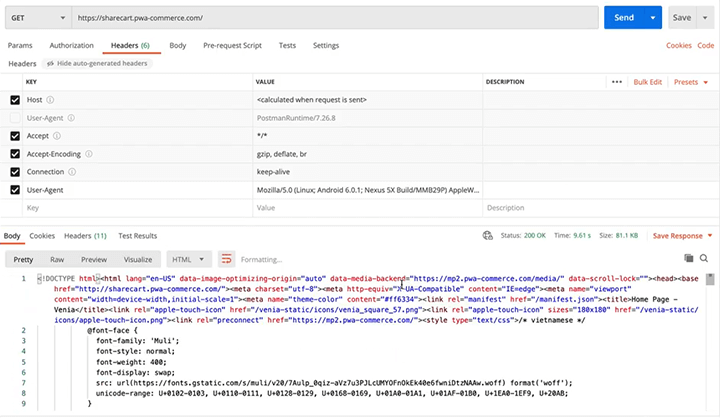This screenshot has width=720, height=418.
Task: Click the Save request button
Action: (682, 17)
